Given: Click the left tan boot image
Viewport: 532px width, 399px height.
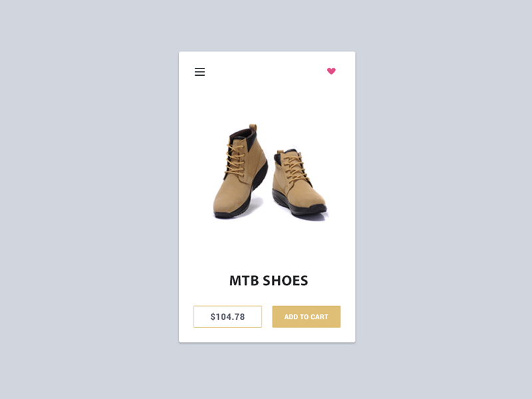Looking at the screenshot, I should 239,172.
